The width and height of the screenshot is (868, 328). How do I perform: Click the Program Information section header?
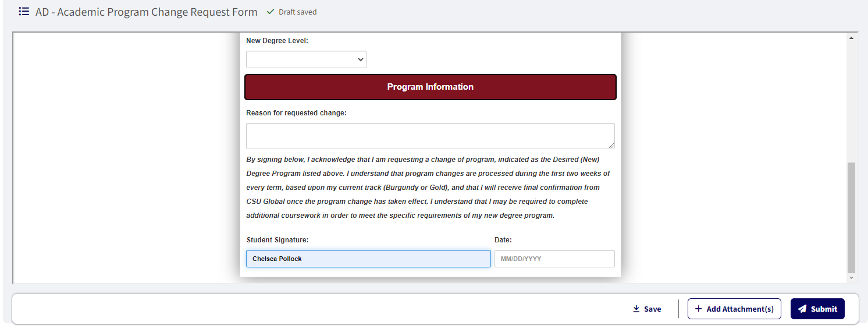click(x=430, y=87)
